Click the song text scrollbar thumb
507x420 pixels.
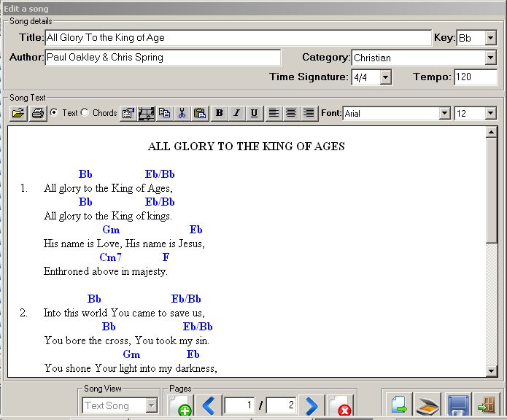[x=492, y=190]
